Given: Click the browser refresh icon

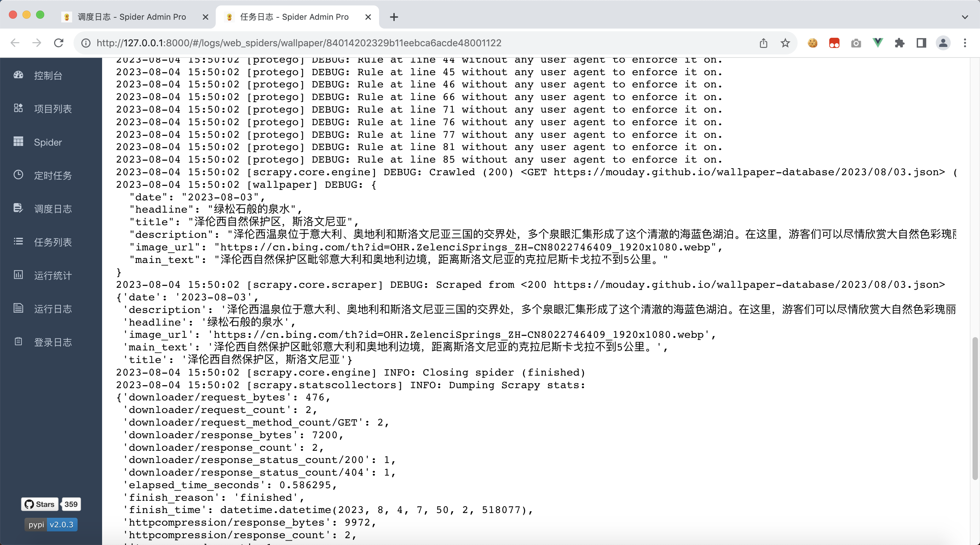Looking at the screenshot, I should click(59, 43).
